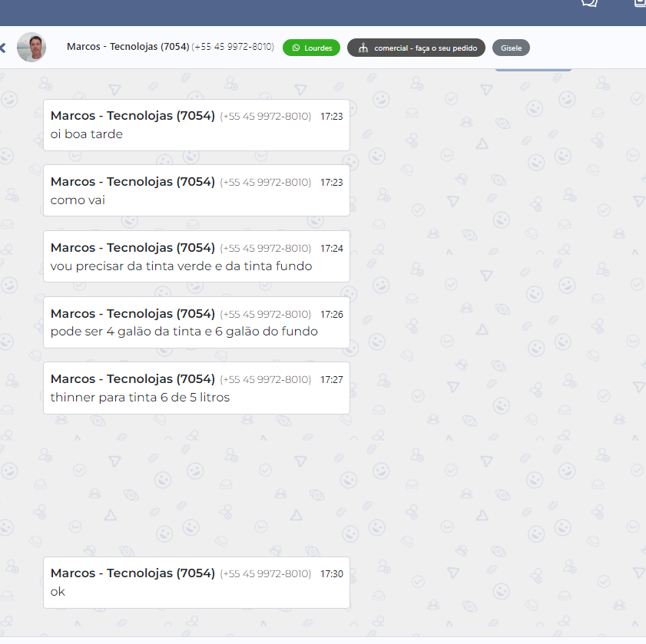Select the 'como vai' message text
The height and width of the screenshot is (644, 646).
[78, 200]
